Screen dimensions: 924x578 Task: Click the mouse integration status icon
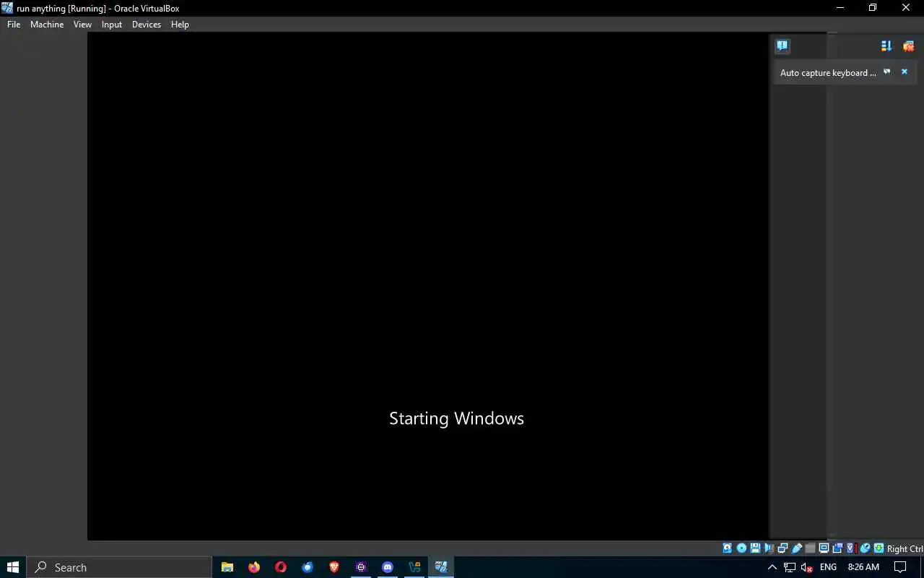[x=865, y=548]
